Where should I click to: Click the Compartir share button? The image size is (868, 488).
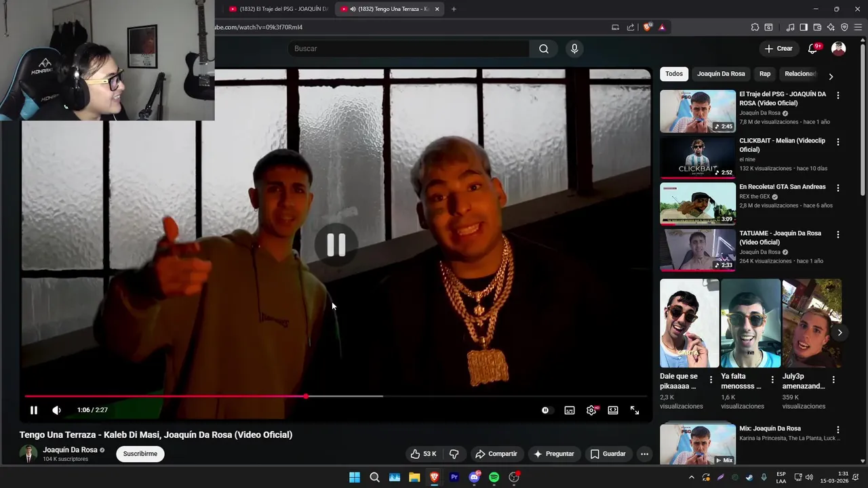point(496,454)
